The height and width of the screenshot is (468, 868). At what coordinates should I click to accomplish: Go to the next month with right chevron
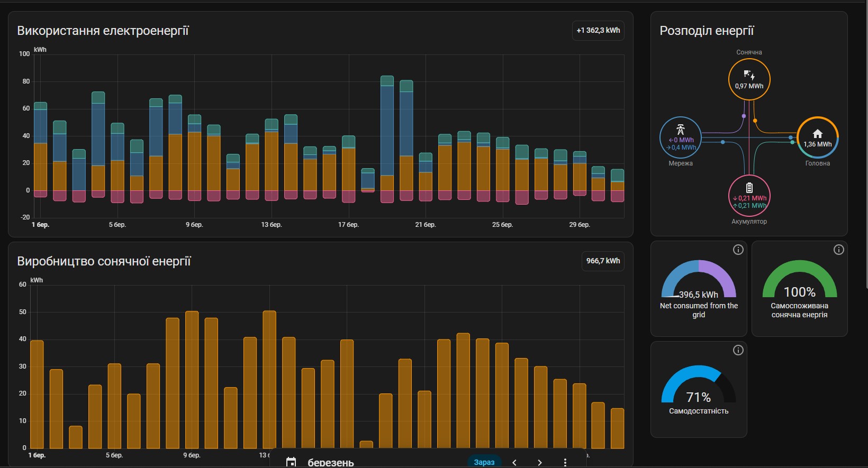click(539, 463)
